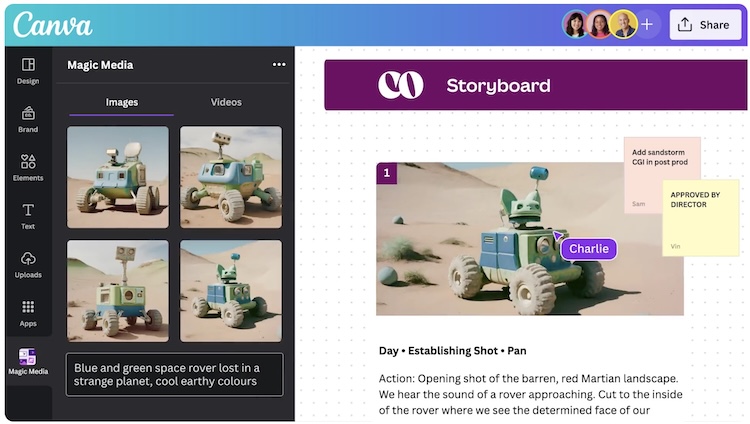This screenshot has width=750, height=424.
Task: Open the Brand kit icon
Action: [28, 113]
